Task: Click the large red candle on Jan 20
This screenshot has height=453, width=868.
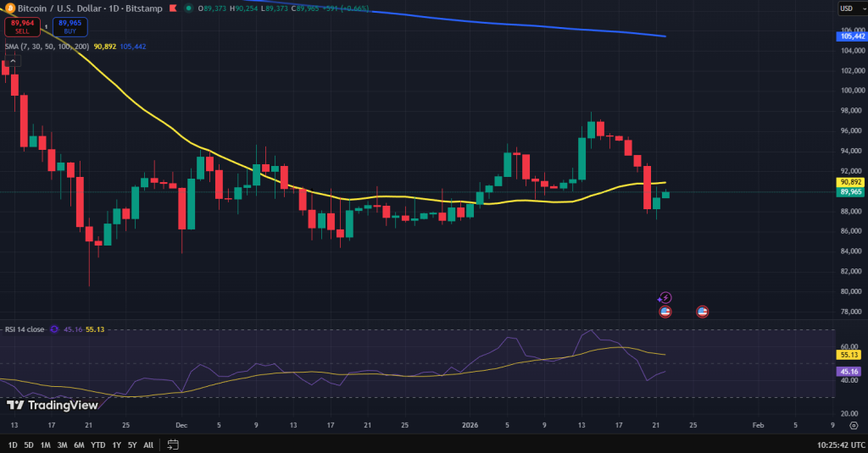Action: click(x=647, y=188)
